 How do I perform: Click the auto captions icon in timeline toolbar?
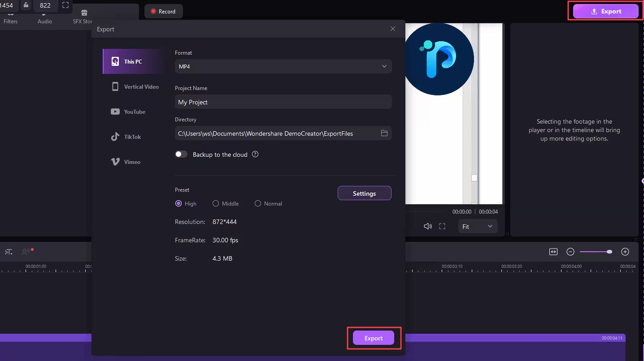coord(9,252)
